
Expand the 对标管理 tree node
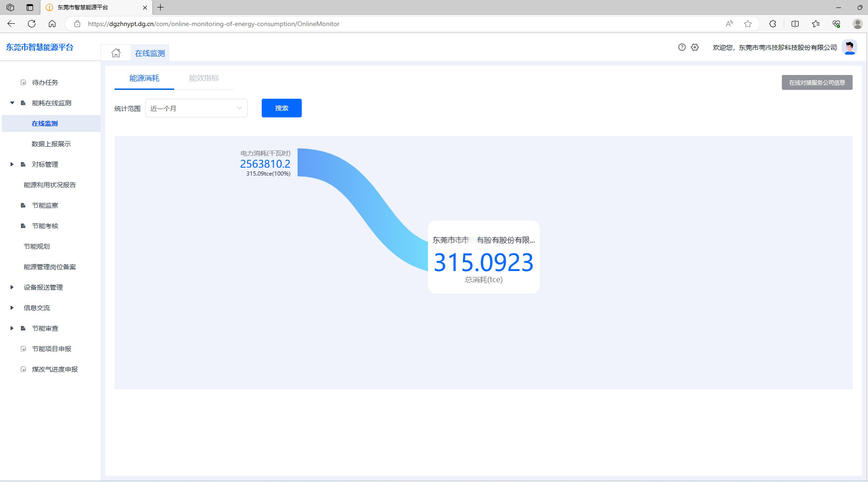(x=12, y=164)
